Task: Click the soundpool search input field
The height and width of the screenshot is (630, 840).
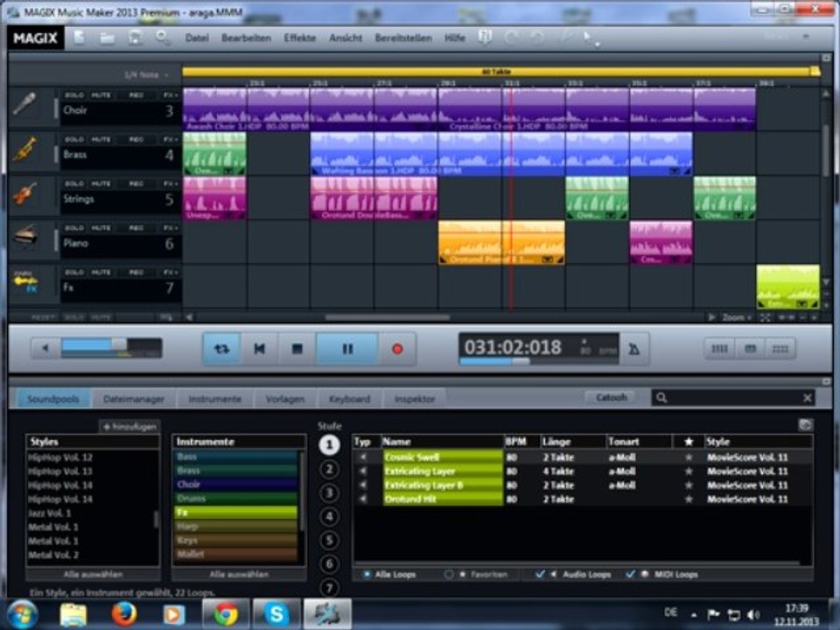Action: coord(734,397)
